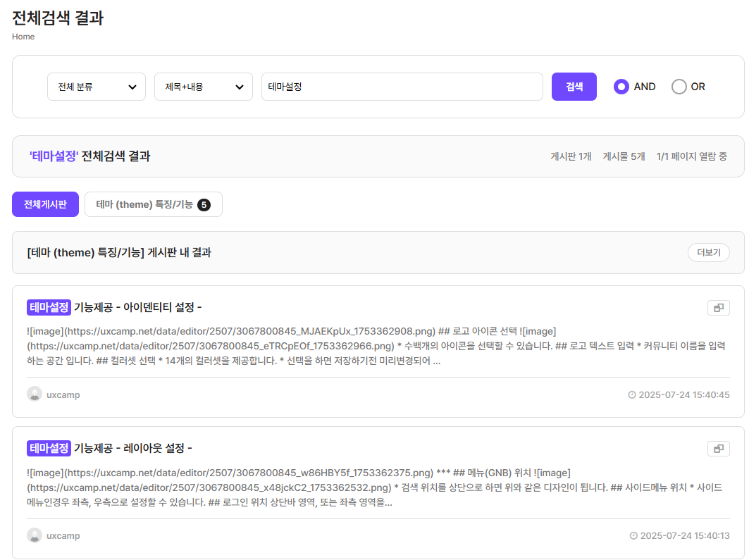The height and width of the screenshot is (560, 749).
Task: Click the count badge 5 on theme tab
Action: pos(204,205)
